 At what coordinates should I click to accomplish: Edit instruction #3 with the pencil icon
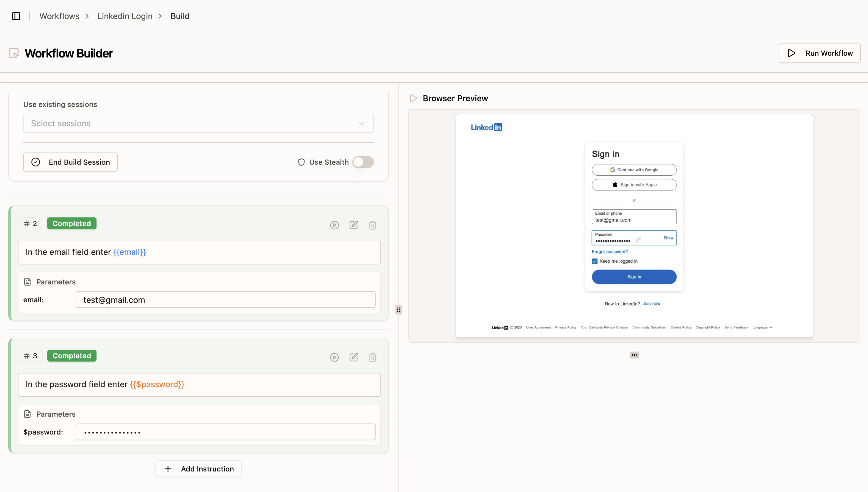(353, 357)
